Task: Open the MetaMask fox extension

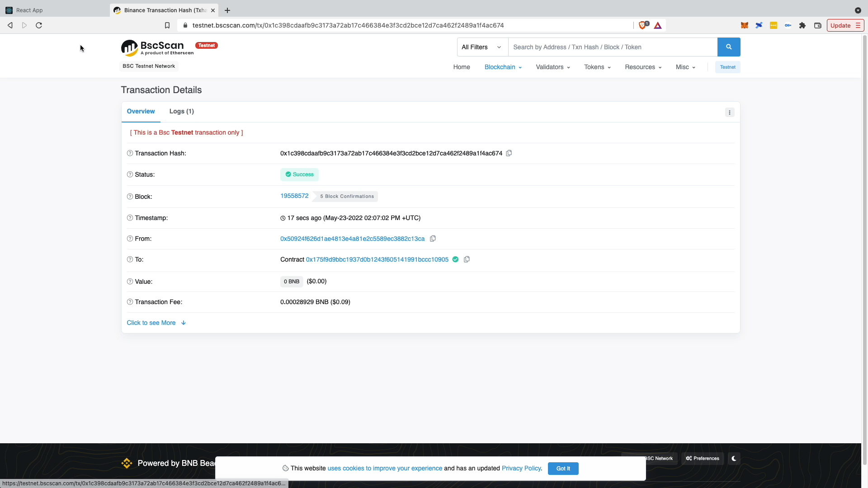Action: coord(744,25)
